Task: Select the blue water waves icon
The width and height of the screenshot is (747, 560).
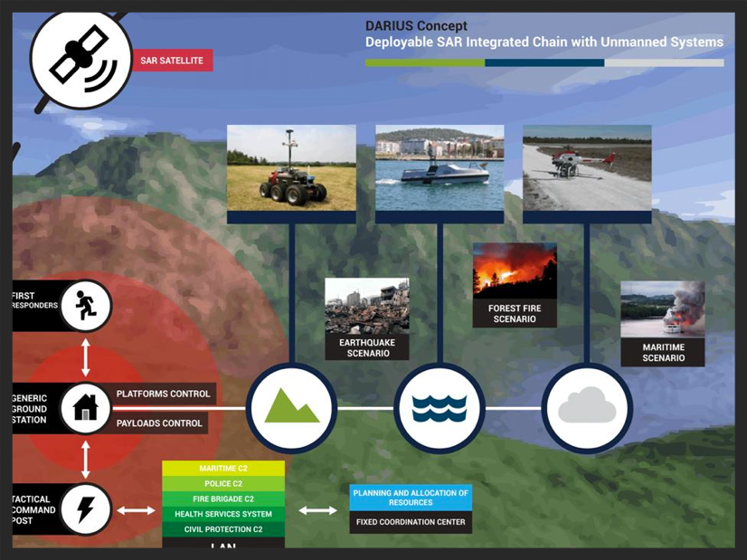Action: point(440,408)
